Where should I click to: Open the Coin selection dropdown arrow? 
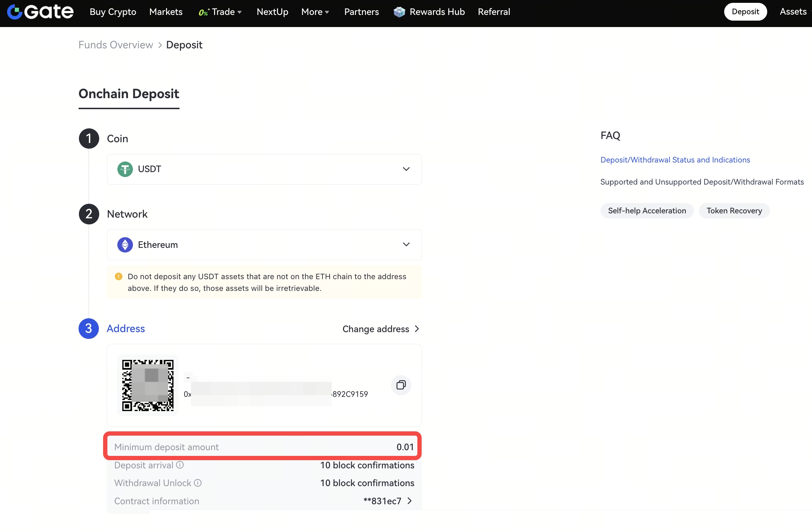[406, 169]
